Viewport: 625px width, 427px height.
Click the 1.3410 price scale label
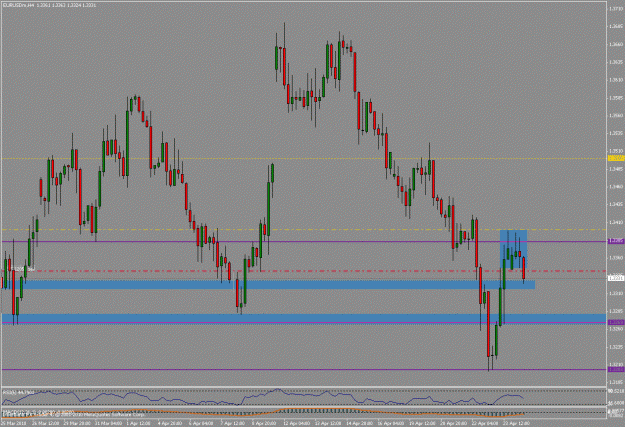616,222
